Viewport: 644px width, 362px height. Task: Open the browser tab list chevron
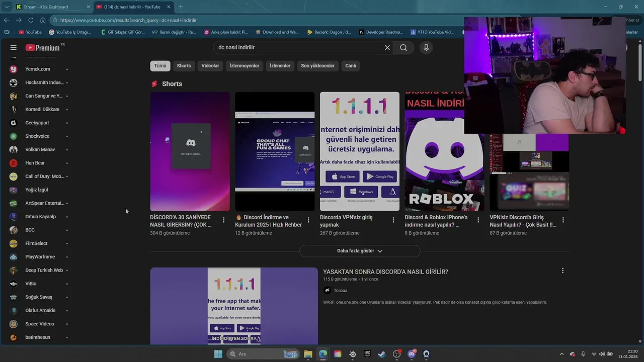(x=6, y=7)
